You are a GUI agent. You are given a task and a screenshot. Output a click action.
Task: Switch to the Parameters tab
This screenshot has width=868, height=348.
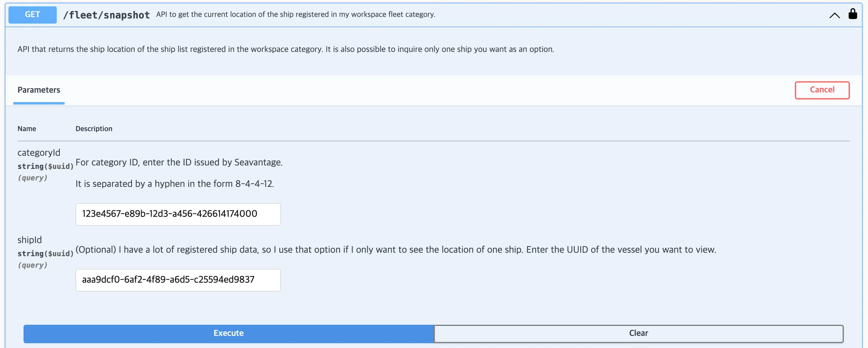pos(39,90)
